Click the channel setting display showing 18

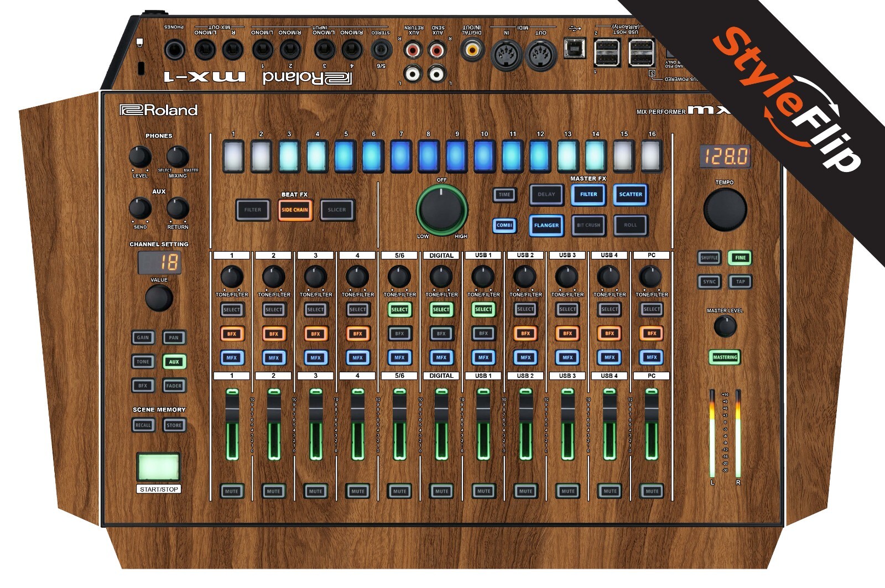(x=159, y=262)
